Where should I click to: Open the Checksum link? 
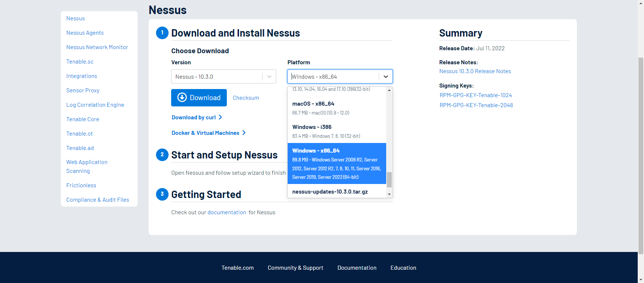pos(246,98)
